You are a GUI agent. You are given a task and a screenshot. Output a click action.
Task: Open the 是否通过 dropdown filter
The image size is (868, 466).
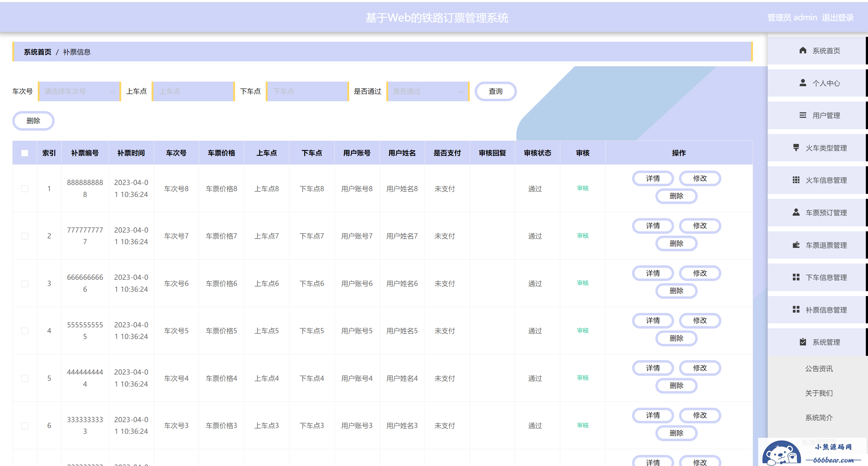click(x=428, y=91)
